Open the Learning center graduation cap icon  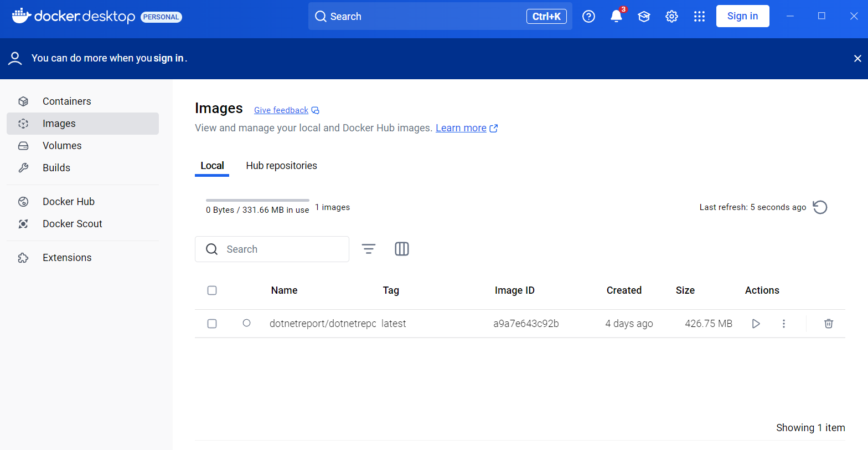tap(644, 17)
